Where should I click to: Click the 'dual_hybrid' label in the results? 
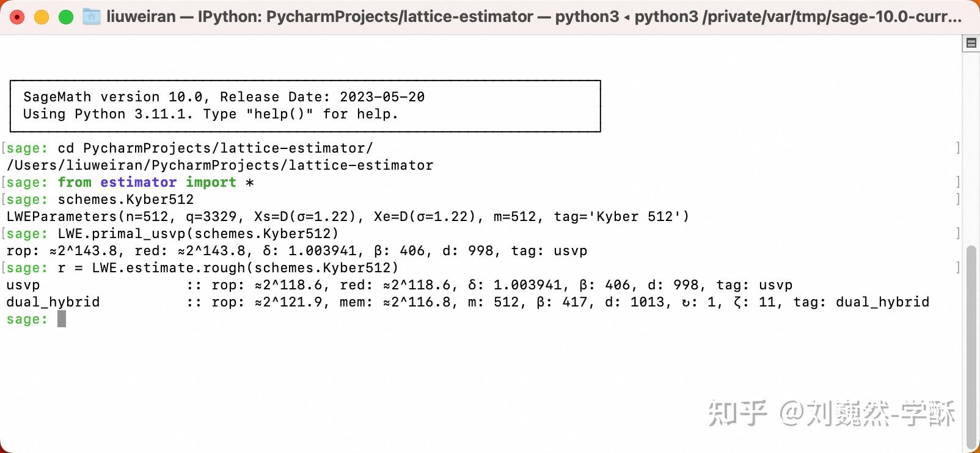tap(53, 302)
